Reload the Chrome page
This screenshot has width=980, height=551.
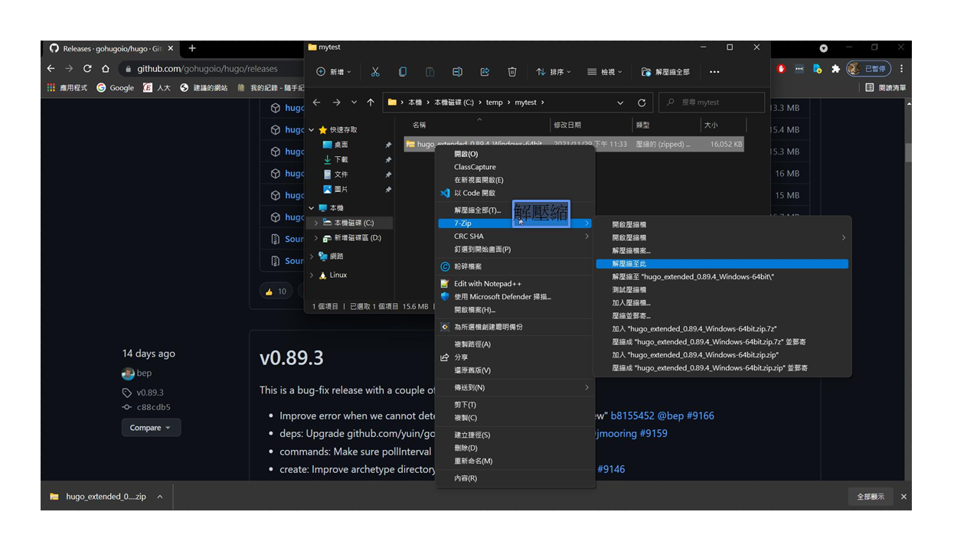[x=87, y=69]
